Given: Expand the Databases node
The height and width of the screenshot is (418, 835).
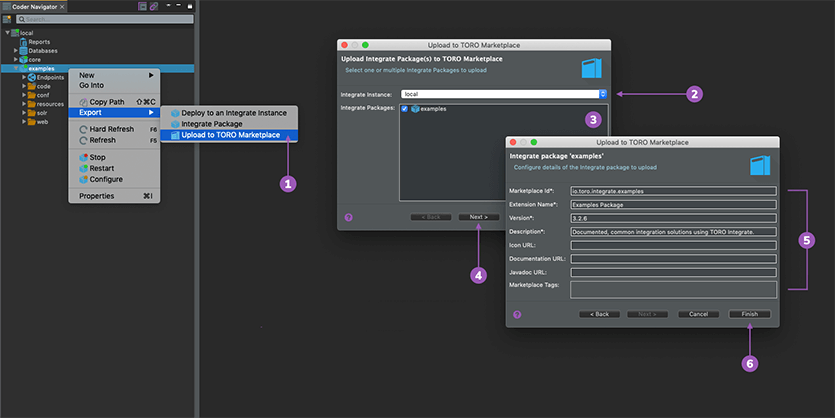Looking at the screenshot, I should click(x=15, y=51).
